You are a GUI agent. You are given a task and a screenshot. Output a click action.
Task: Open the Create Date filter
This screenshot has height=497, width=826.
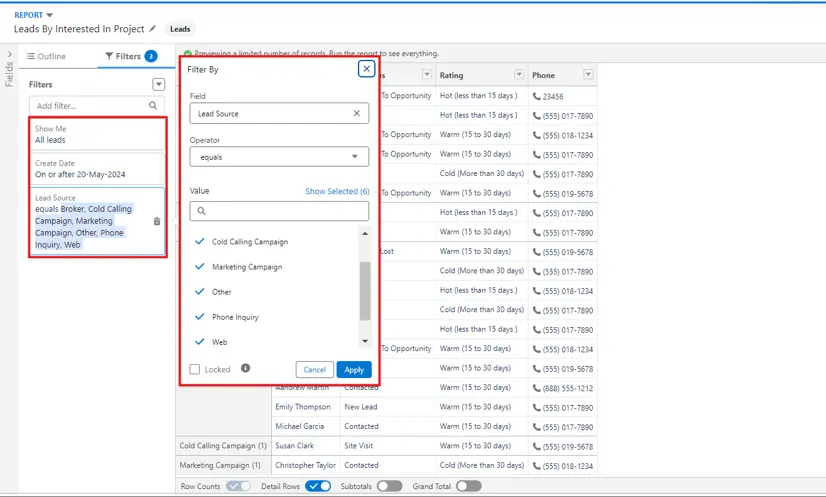[97, 169]
